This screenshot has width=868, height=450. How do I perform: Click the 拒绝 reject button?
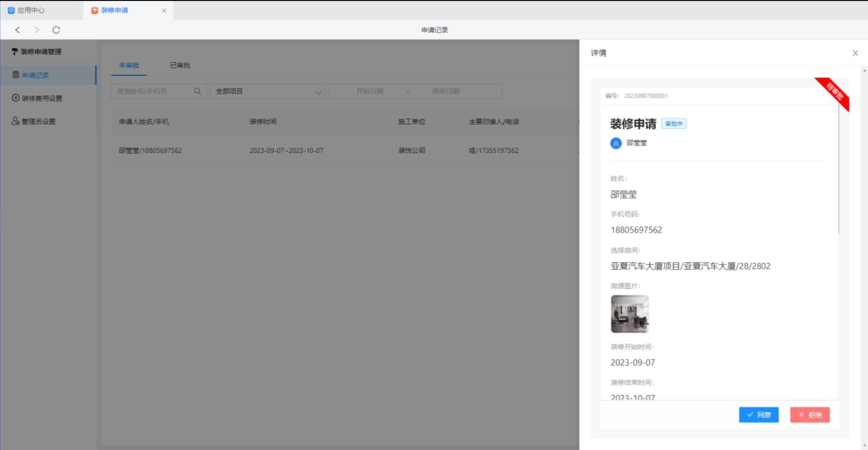(x=810, y=415)
